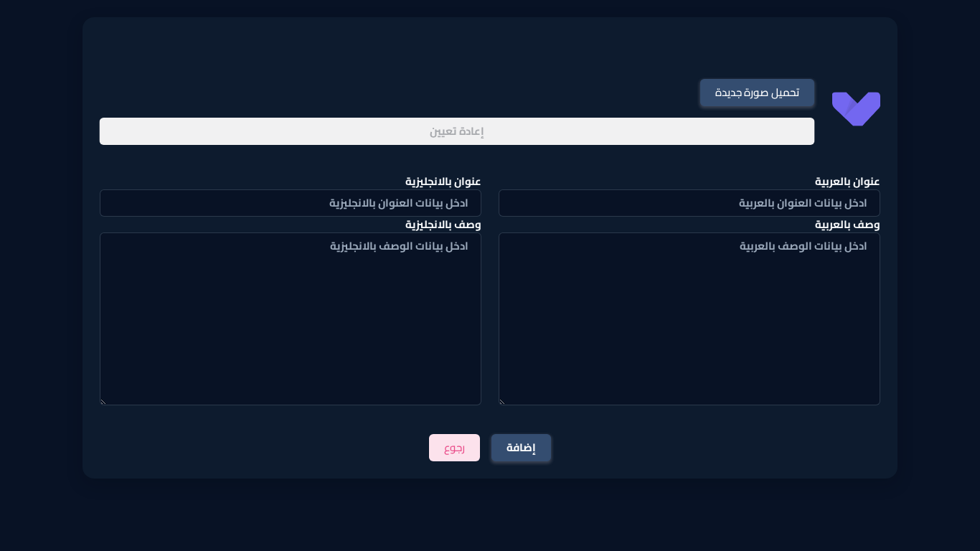Screen dimensions: 980x551
Task: Click the رجوع back button
Action: [454, 448]
